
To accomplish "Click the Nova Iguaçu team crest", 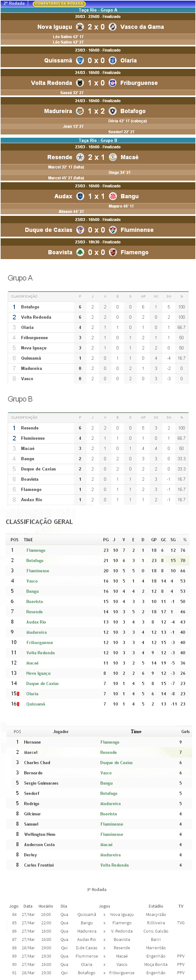I will [80, 27].
